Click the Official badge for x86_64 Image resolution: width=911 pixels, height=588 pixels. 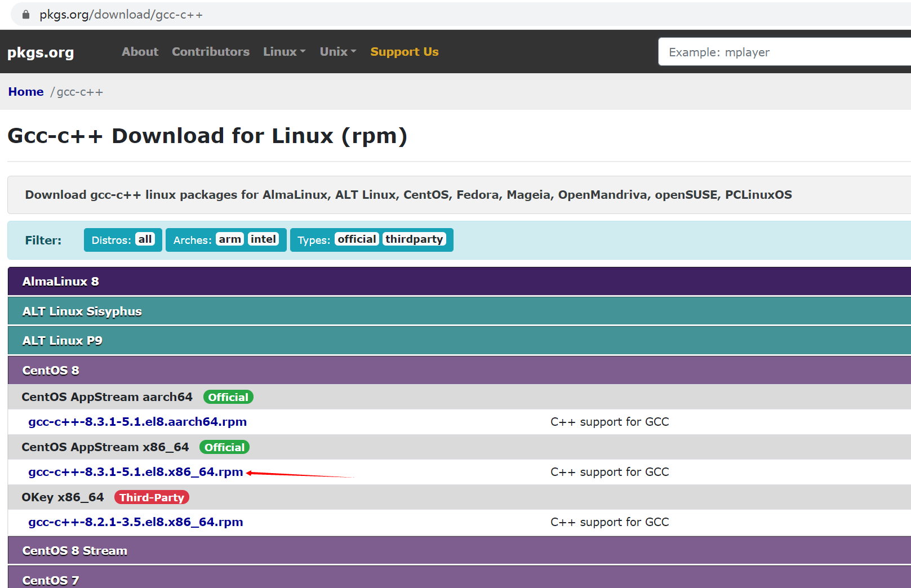(224, 447)
